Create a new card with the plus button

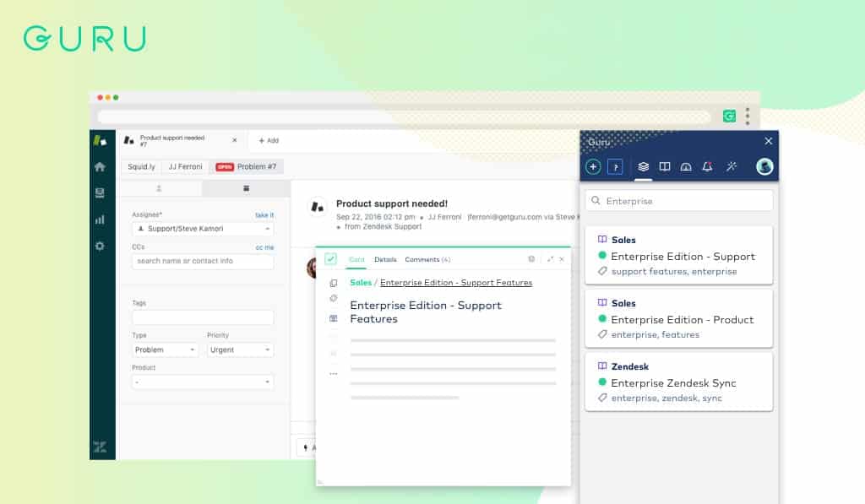(x=593, y=166)
